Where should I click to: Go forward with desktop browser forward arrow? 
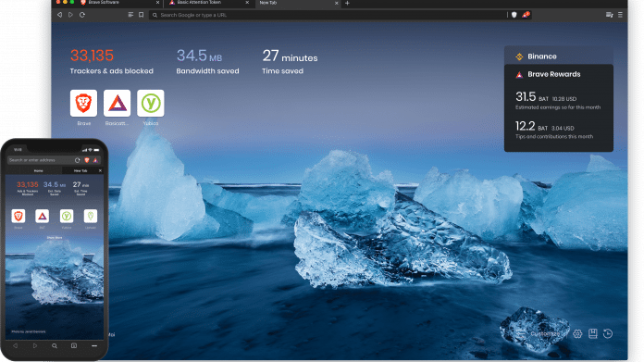click(70, 15)
